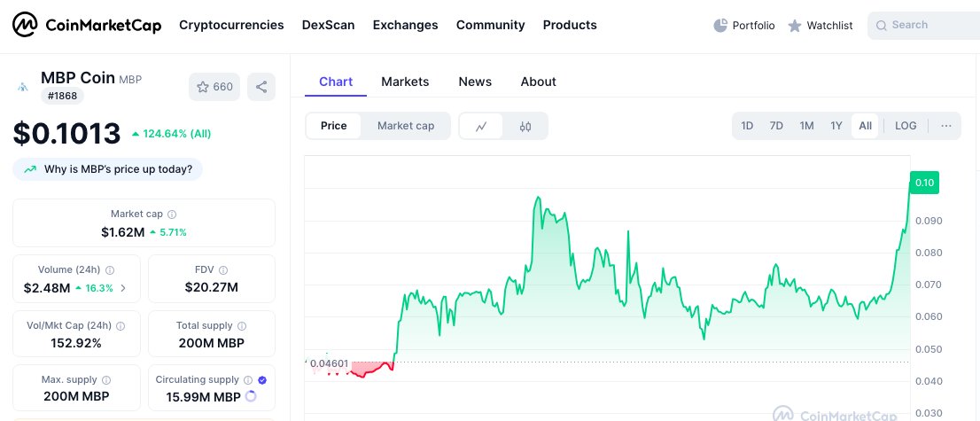
Task: Open the Watchlist link
Action: [x=820, y=26]
